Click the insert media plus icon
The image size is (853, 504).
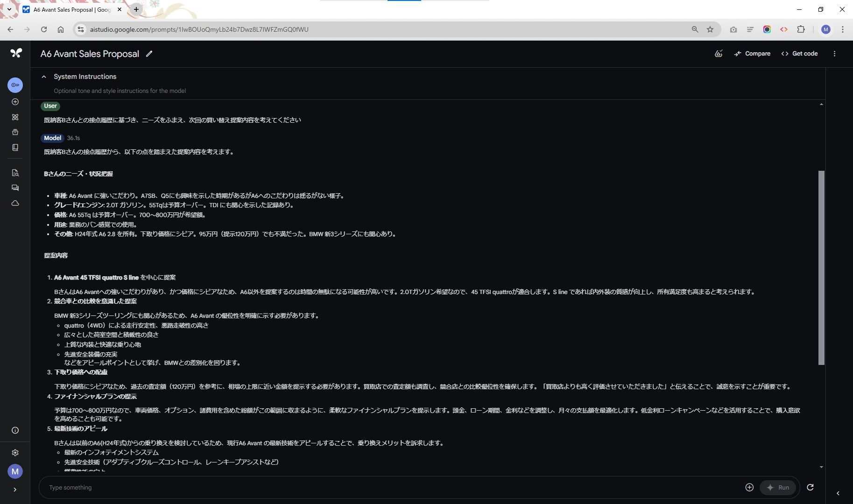coord(749,487)
